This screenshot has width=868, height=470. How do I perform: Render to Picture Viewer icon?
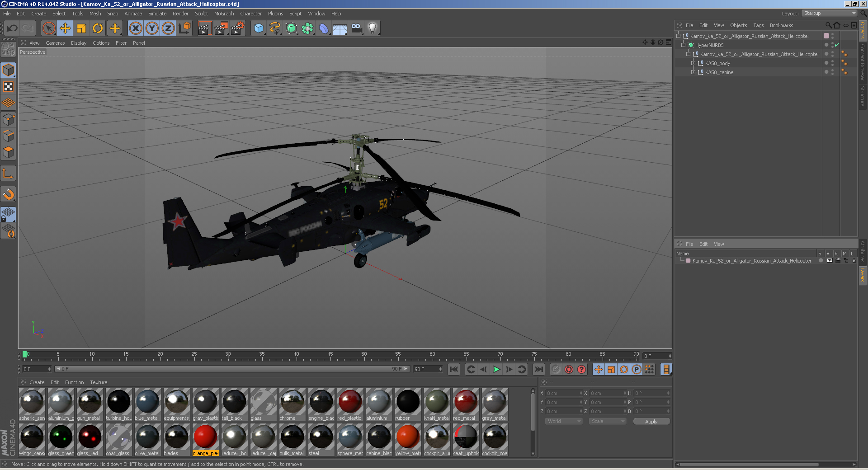(x=221, y=28)
